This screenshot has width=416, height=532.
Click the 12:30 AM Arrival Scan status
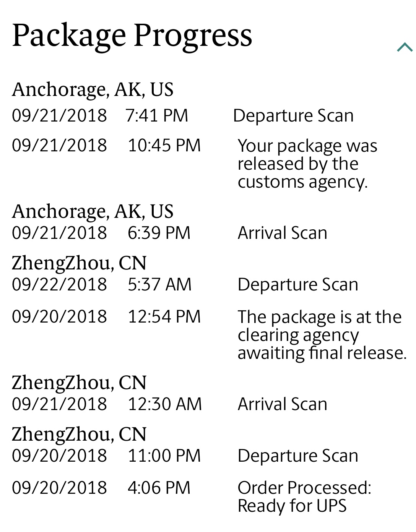pyautogui.click(x=282, y=404)
